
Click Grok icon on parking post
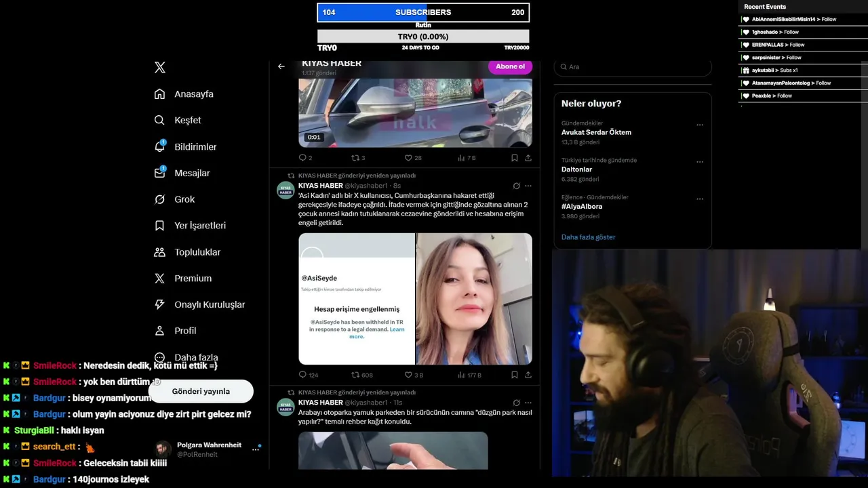(x=516, y=403)
